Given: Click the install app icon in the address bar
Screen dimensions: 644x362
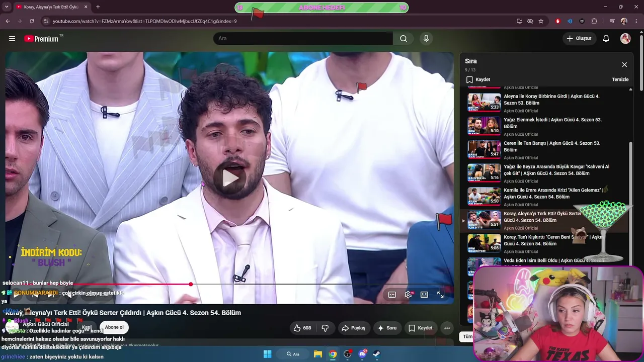Looking at the screenshot, I should click(519, 21).
